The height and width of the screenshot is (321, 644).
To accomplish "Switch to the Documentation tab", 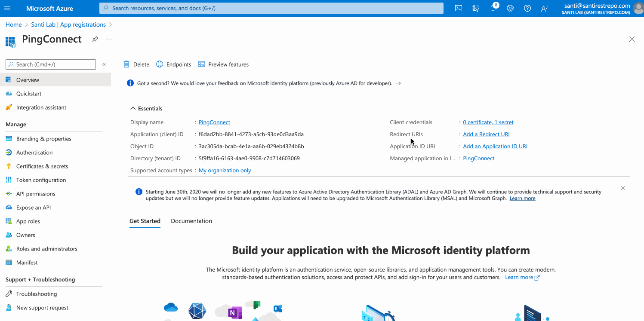I will [191, 220].
